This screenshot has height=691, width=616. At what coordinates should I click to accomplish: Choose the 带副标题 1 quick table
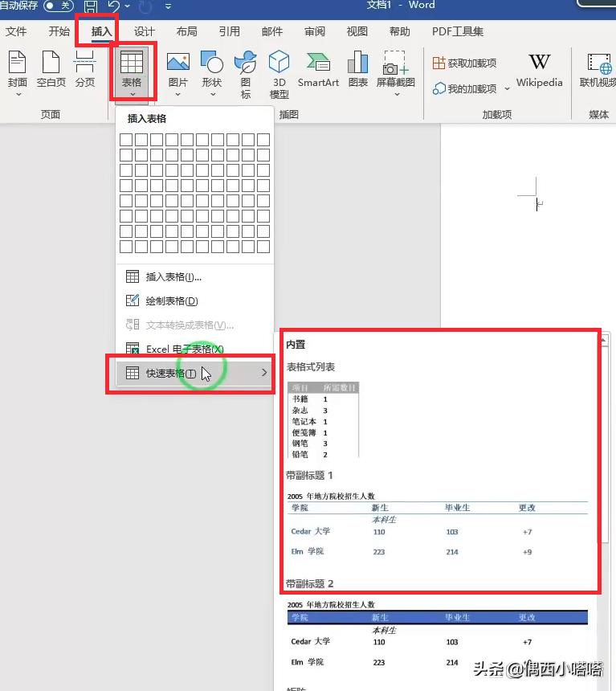[x=437, y=525]
